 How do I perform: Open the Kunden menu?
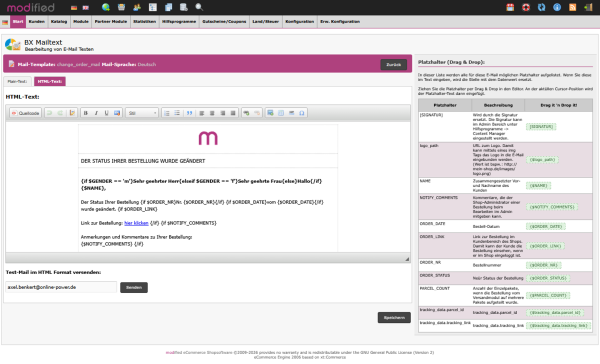(37, 22)
